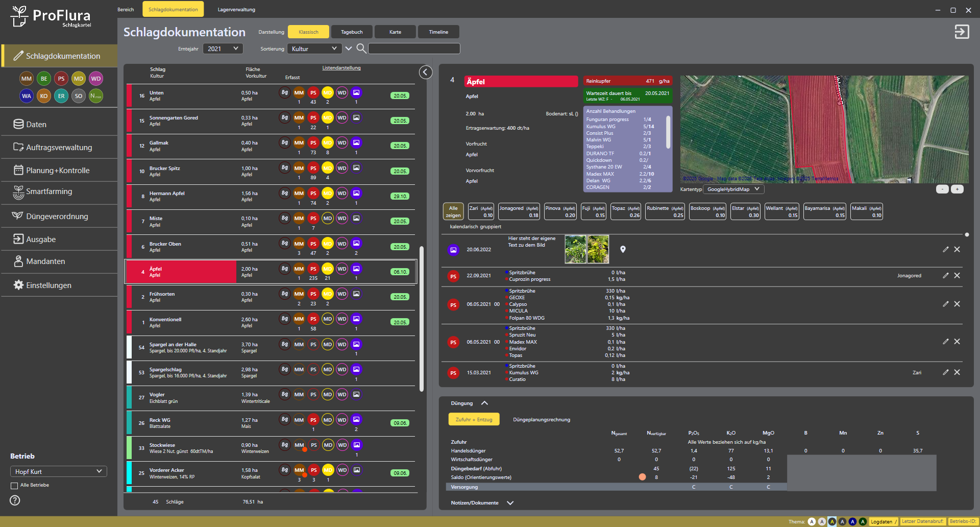Enable the Alle Betriebe checkbox
The image size is (980, 527).
14,486
